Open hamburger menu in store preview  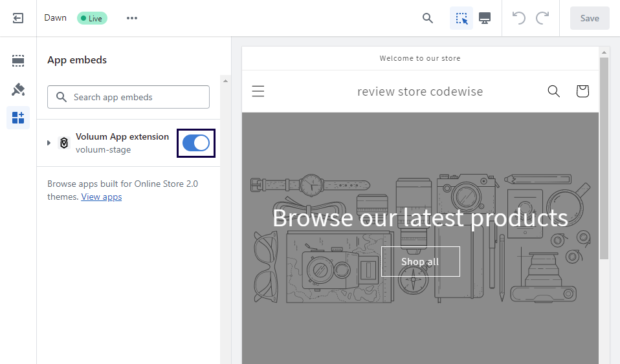pos(258,91)
